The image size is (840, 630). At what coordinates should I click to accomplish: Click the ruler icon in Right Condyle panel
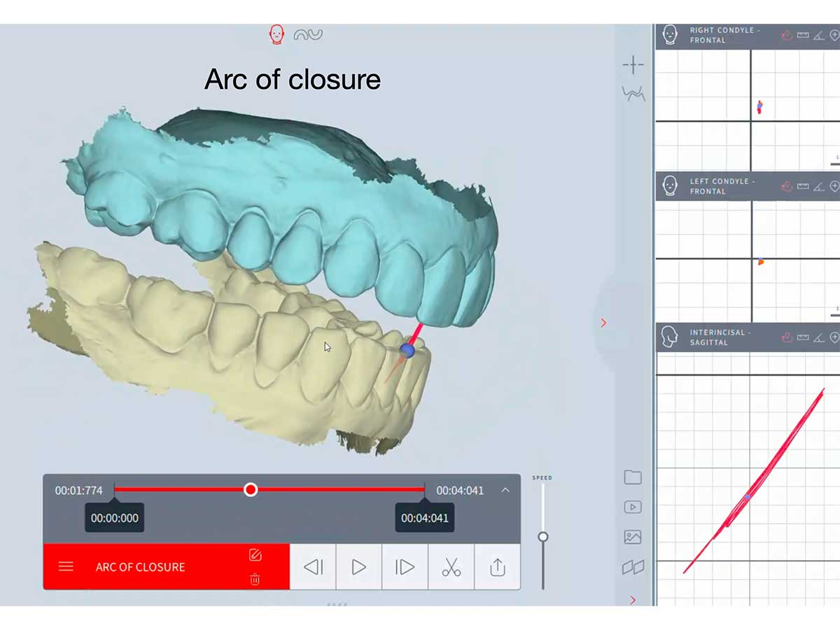pyautogui.click(x=803, y=35)
